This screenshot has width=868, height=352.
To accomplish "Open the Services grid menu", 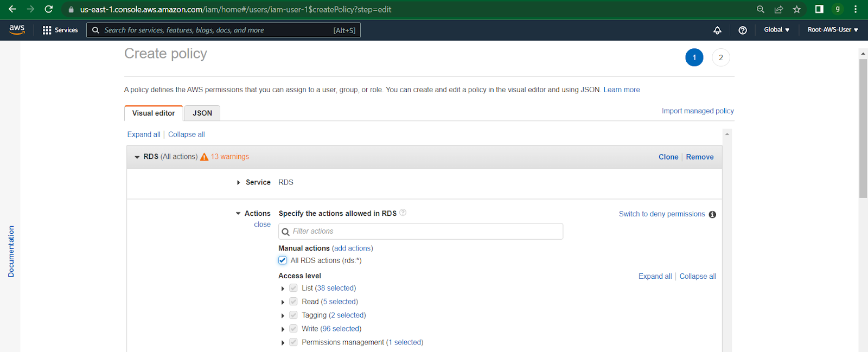I will pos(60,30).
